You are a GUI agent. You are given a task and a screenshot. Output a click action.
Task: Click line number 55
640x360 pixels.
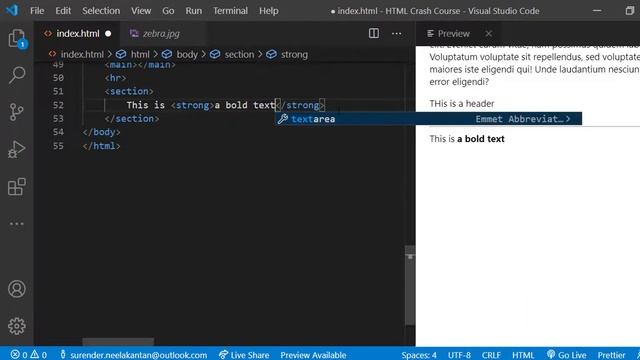58,146
